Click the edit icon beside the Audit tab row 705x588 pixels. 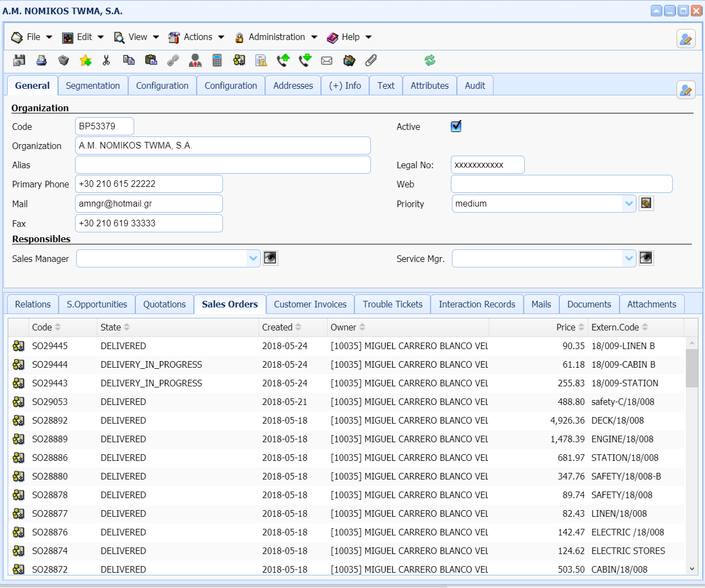tap(686, 90)
